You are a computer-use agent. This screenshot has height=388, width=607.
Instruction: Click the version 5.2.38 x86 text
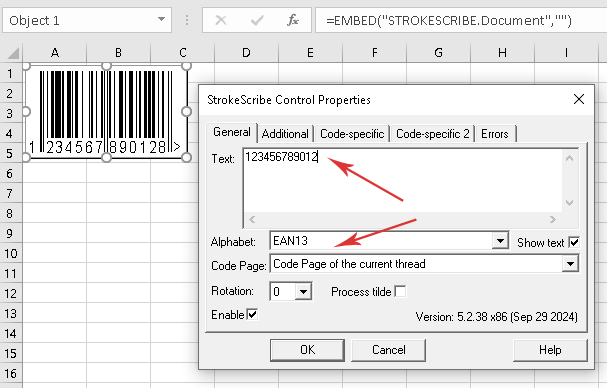click(497, 317)
